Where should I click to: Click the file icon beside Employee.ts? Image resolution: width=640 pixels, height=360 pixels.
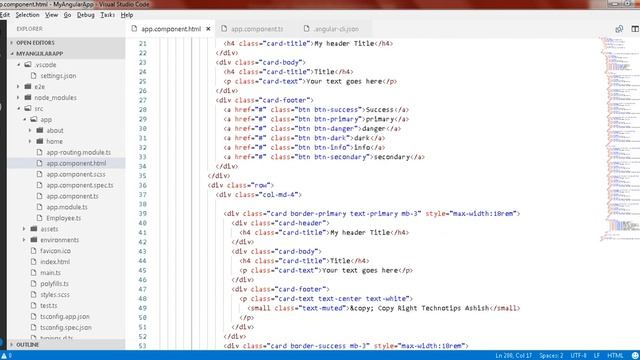[40, 218]
